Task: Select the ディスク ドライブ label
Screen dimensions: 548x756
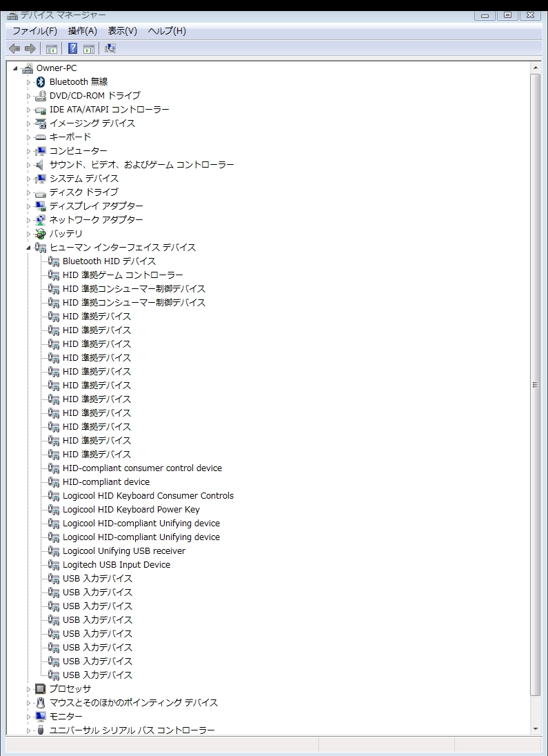Action: (x=84, y=192)
